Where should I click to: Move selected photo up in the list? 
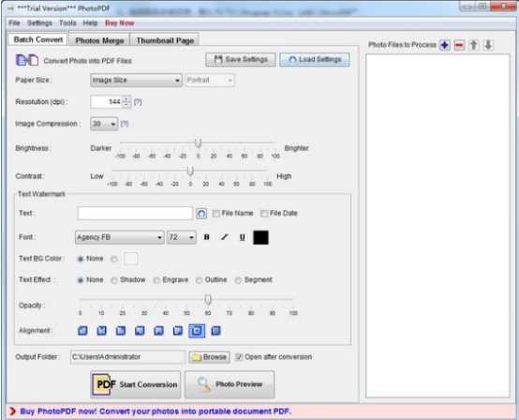474,45
